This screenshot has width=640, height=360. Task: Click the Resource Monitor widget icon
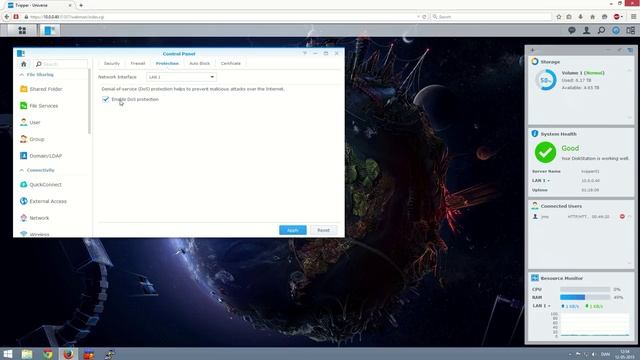click(535, 278)
